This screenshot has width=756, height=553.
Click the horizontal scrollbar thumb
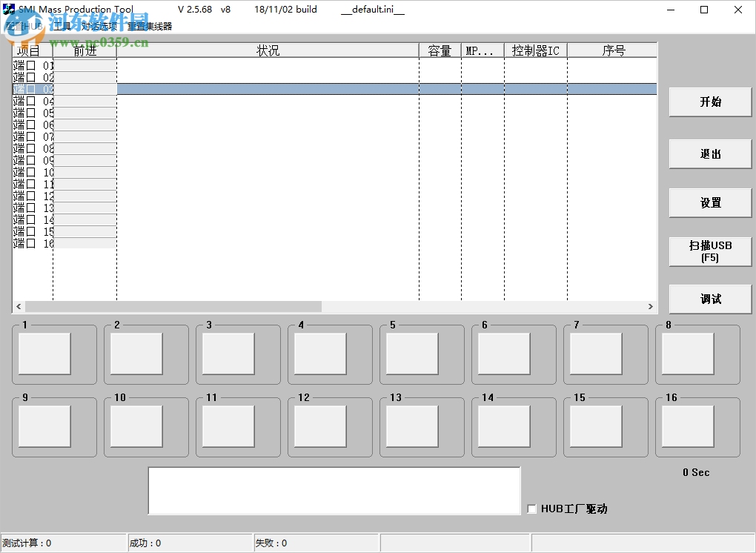173,307
